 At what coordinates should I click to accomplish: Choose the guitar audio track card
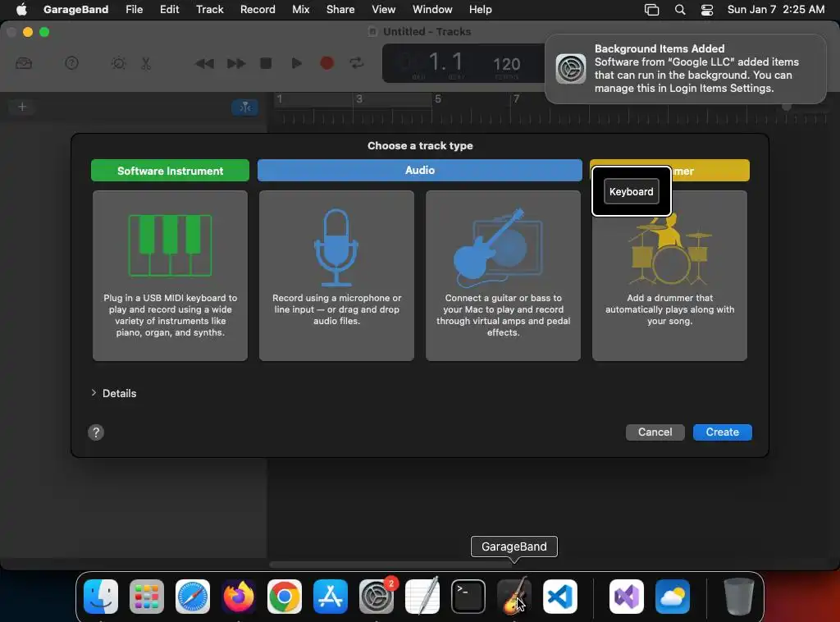pos(503,276)
